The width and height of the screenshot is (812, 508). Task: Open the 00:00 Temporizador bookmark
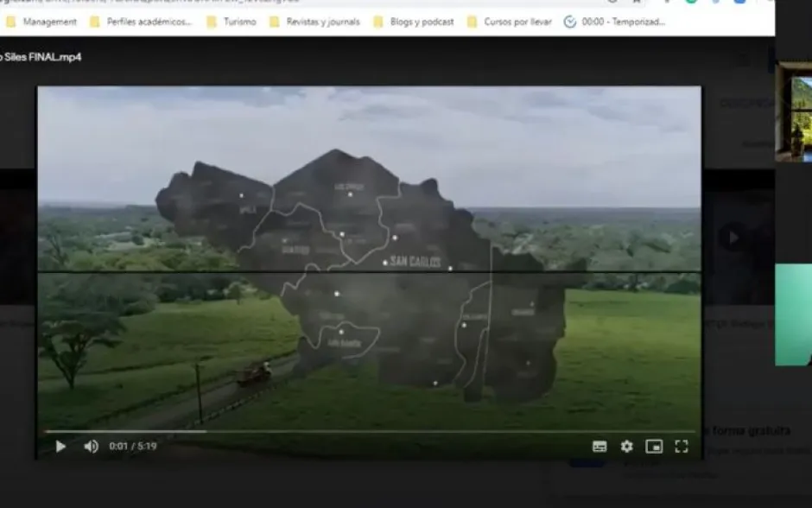pos(615,22)
